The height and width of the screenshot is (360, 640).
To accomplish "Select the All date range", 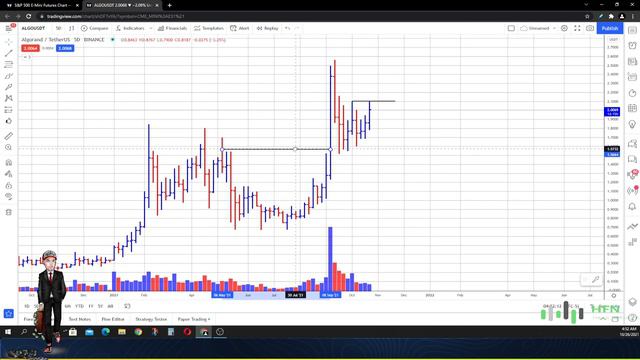I will tap(110, 306).
